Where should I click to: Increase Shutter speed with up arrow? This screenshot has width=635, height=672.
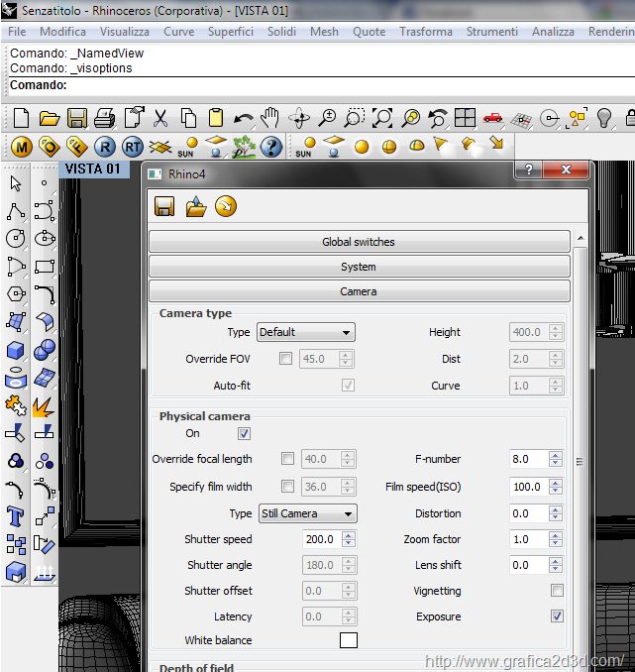[x=349, y=535]
